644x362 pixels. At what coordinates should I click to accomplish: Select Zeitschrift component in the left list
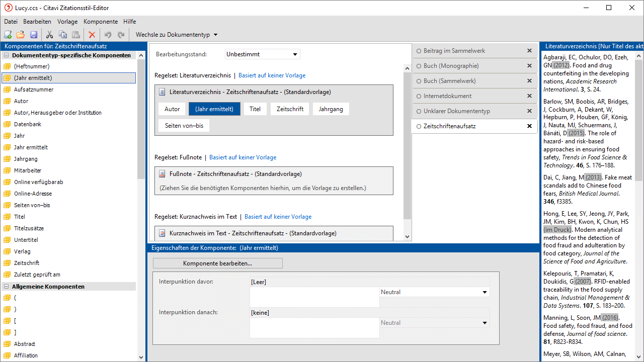pos(27,263)
